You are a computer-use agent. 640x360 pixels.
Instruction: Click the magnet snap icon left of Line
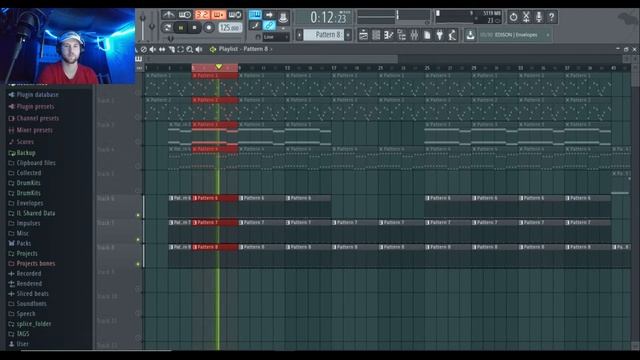tap(258, 37)
